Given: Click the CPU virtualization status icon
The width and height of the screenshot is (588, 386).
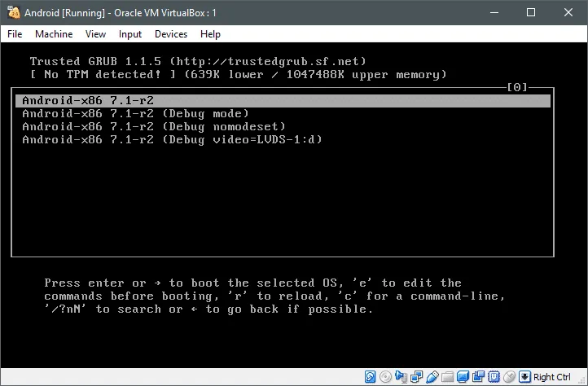Looking at the screenshot, I should pyautogui.click(x=494, y=376).
